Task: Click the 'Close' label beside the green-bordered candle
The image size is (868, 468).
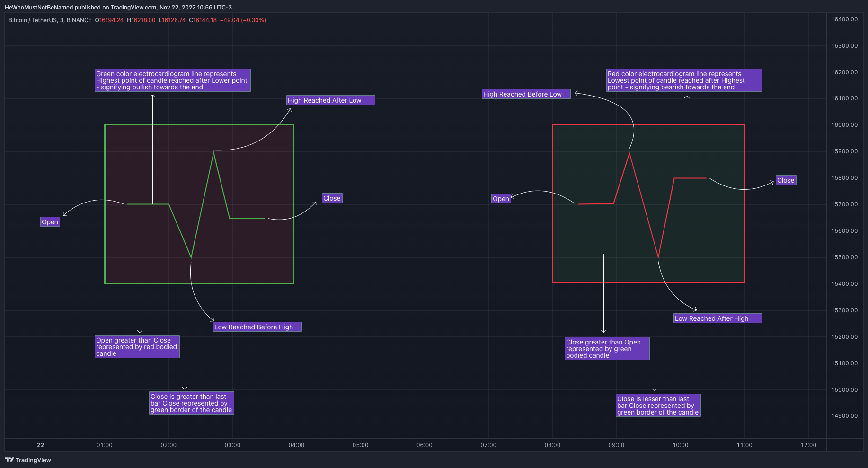Action: click(332, 198)
